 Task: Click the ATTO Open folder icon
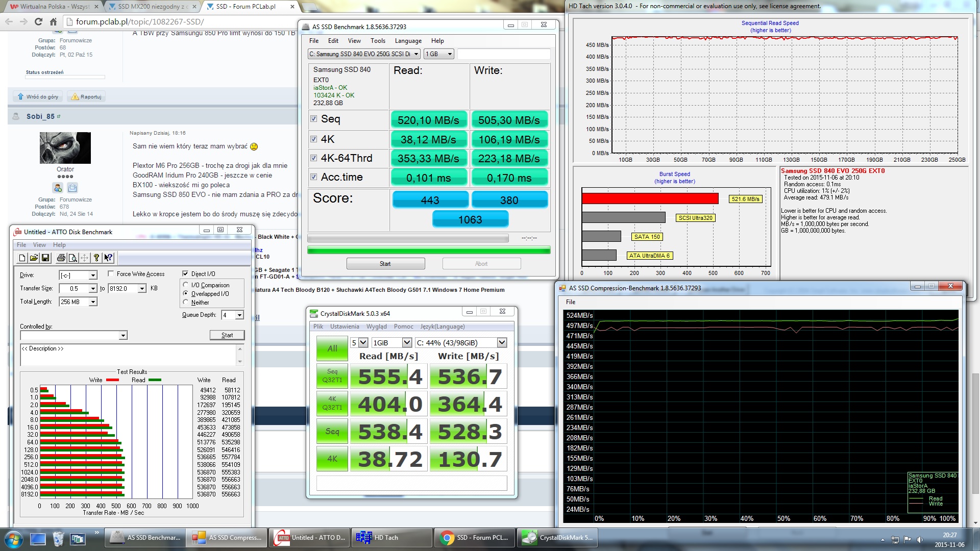click(x=34, y=258)
